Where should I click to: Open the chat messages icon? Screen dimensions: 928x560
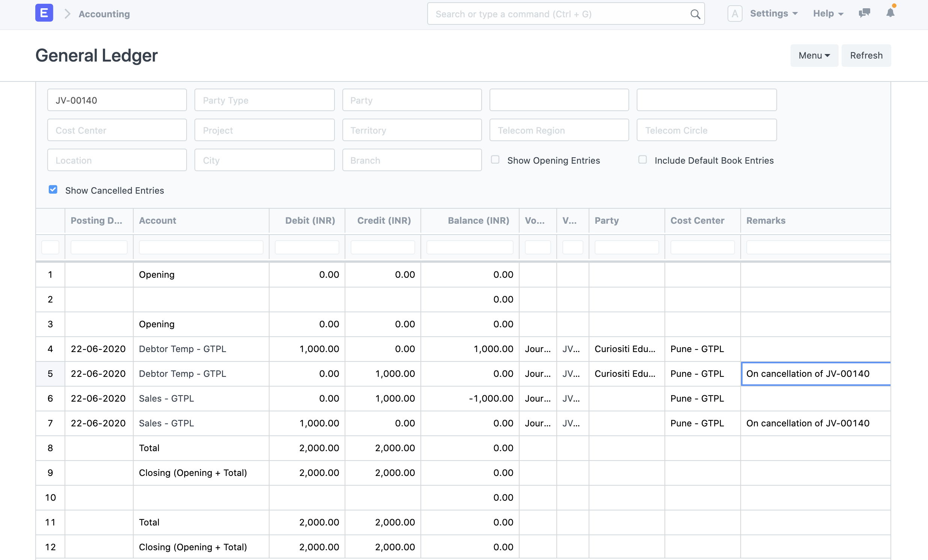[x=864, y=13]
